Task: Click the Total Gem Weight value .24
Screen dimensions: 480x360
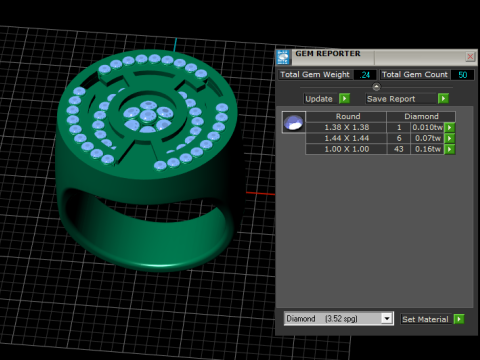Action: [x=365, y=75]
